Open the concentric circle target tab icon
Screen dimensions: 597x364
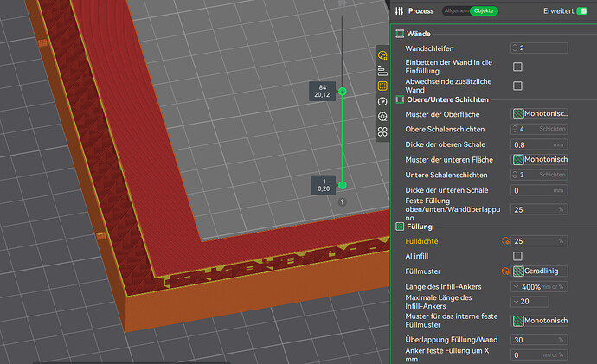point(382,117)
